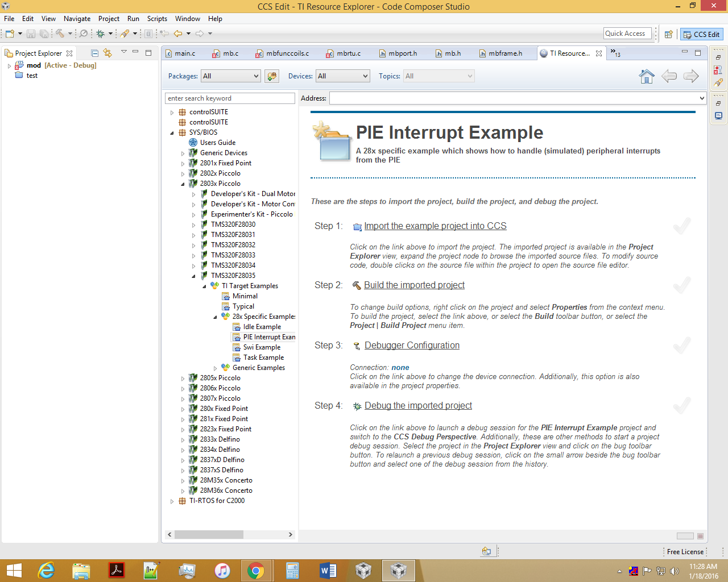Open Chrome from the taskbar

[x=256, y=571]
